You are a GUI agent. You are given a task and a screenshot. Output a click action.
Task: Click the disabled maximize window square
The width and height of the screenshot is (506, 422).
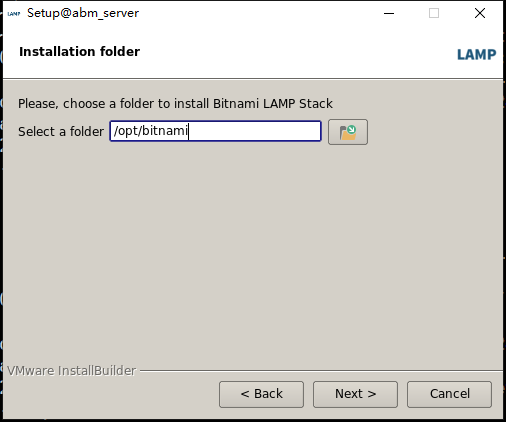[x=434, y=13]
